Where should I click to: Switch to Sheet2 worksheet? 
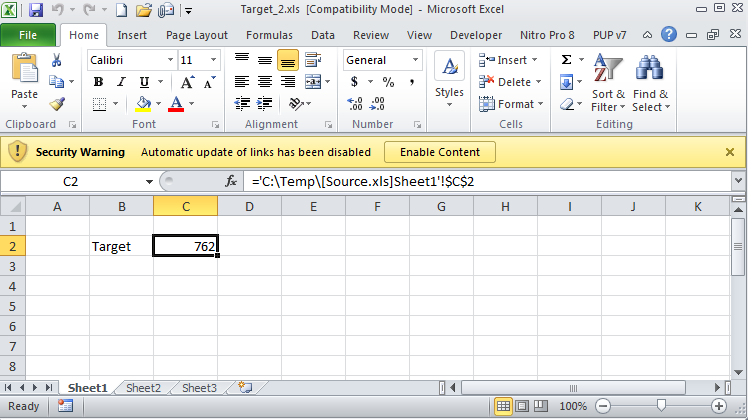coord(143,388)
